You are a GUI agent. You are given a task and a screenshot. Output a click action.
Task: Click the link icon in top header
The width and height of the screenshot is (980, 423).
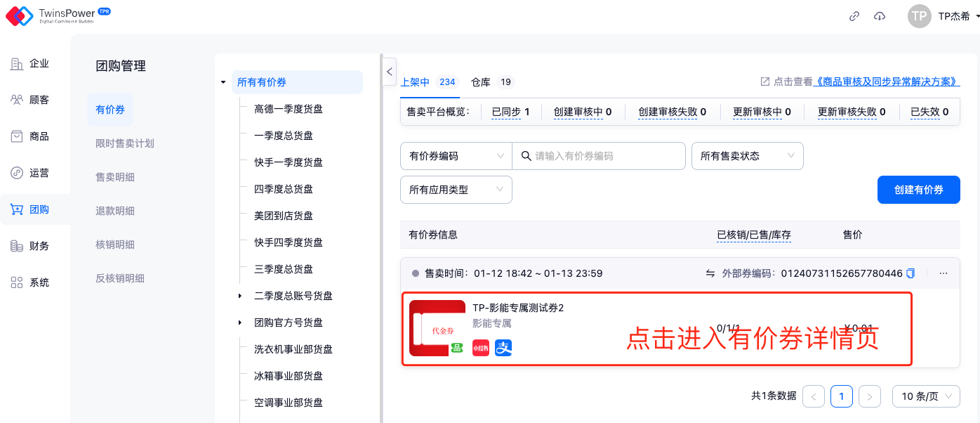pos(854,16)
